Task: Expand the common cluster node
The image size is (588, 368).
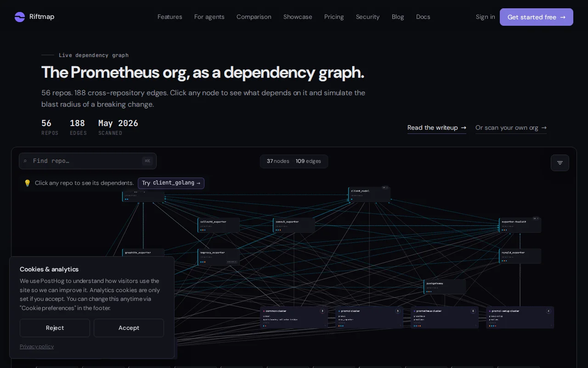Action: point(294,317)
